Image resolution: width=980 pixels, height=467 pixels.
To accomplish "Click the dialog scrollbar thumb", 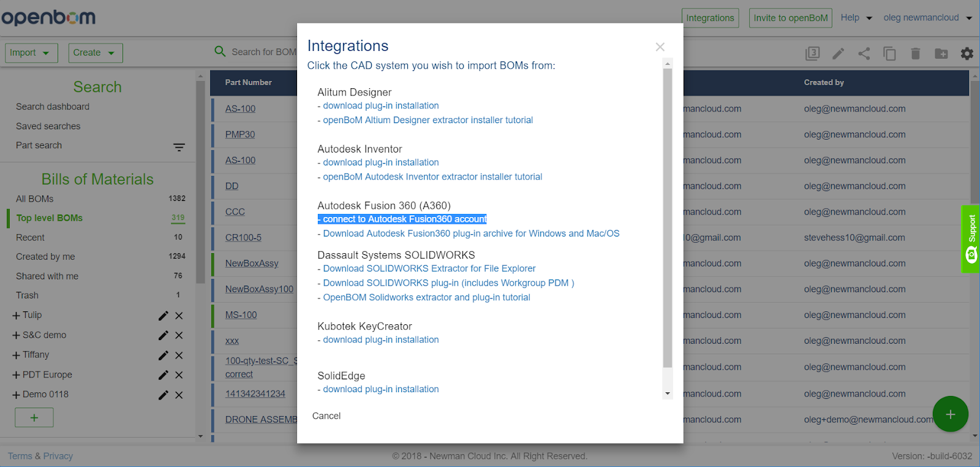I will pos(668,218).
